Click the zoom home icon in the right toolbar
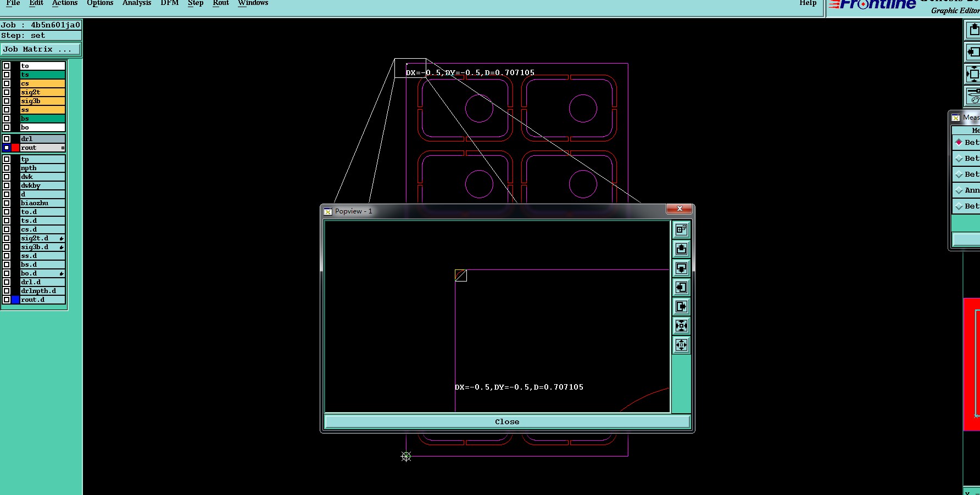The width and height of the screenshot is (980, 495). pos(973,74)
